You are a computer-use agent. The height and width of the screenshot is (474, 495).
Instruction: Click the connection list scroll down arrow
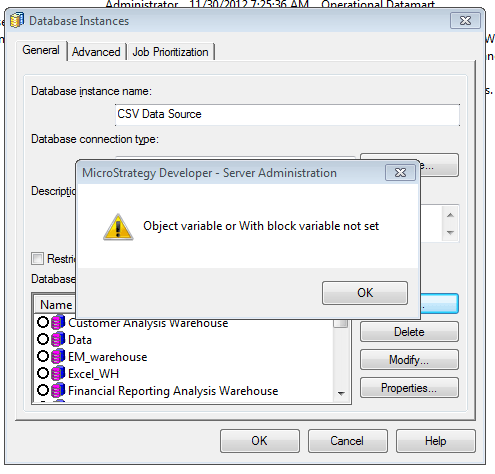pos(341,394)
